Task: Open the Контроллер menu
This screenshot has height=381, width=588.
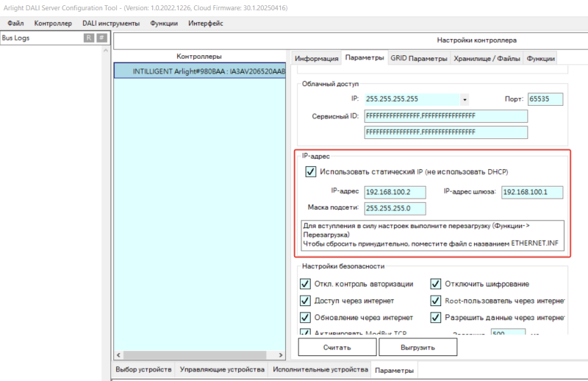Action: (x=53, y=24)
